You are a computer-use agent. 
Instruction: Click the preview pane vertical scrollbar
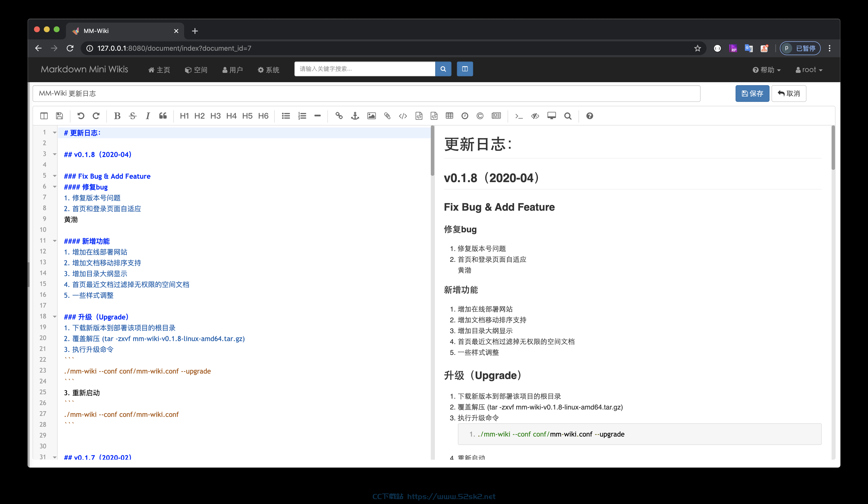tap(833, 148)
